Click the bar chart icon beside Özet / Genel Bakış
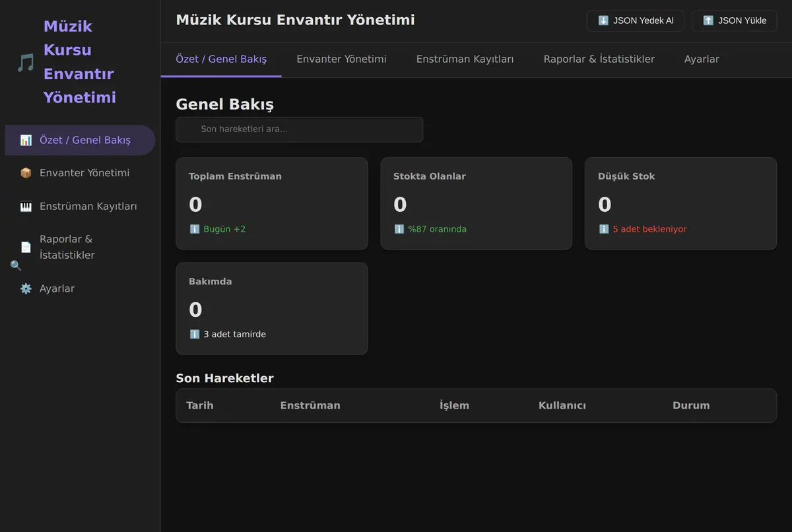Screen dimensions: 792x532 point(26,140)
